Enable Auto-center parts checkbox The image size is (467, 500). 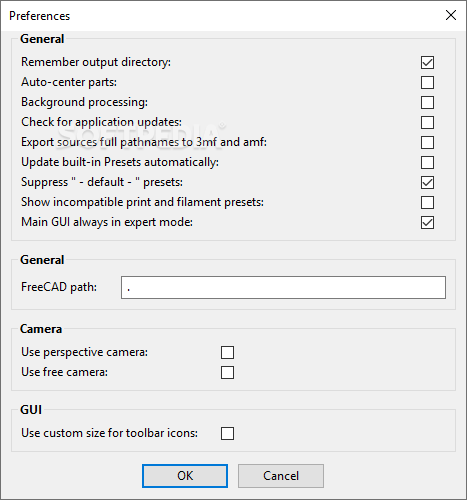click(427, 82)
